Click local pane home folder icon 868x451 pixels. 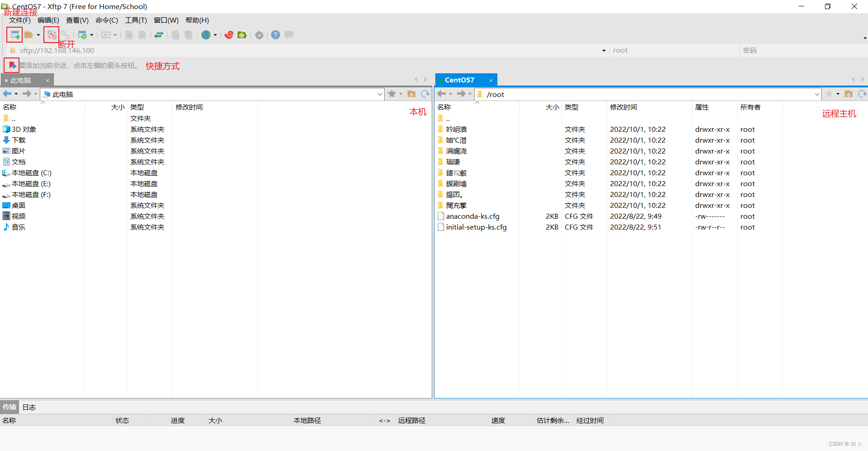[411, 94]
